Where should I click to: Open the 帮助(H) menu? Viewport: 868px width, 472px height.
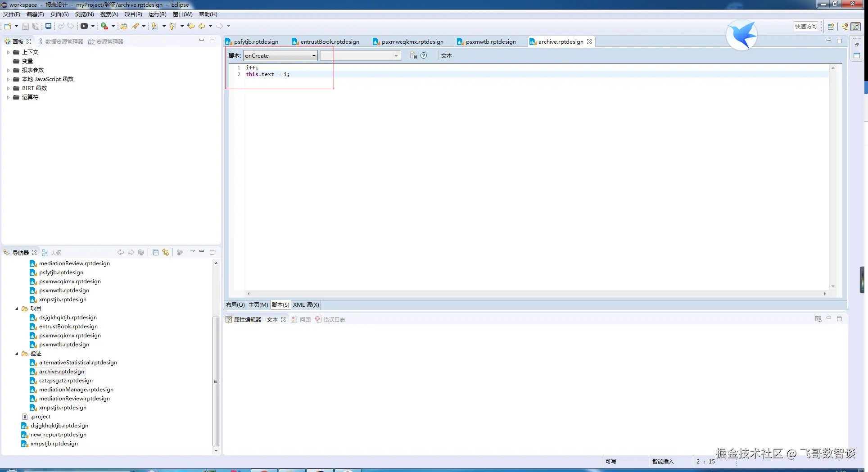(208, 14)
